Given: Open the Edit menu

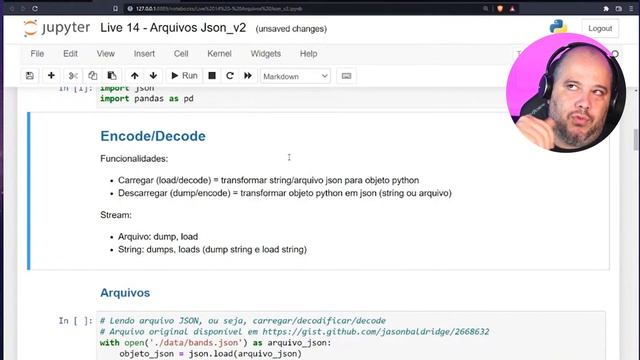Looking at the screenshot, I should [70, 54].
